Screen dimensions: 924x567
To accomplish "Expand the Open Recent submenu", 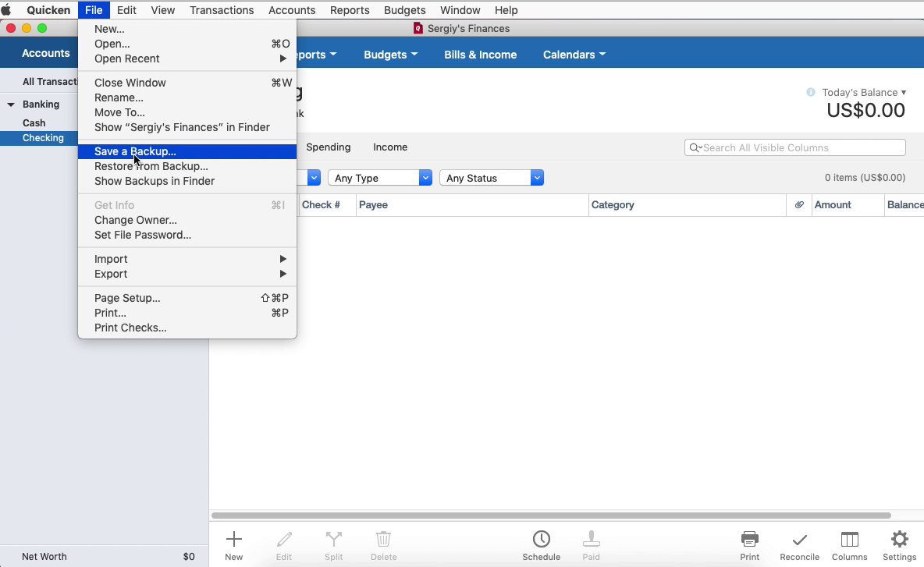I will click(x=187, y=58).
